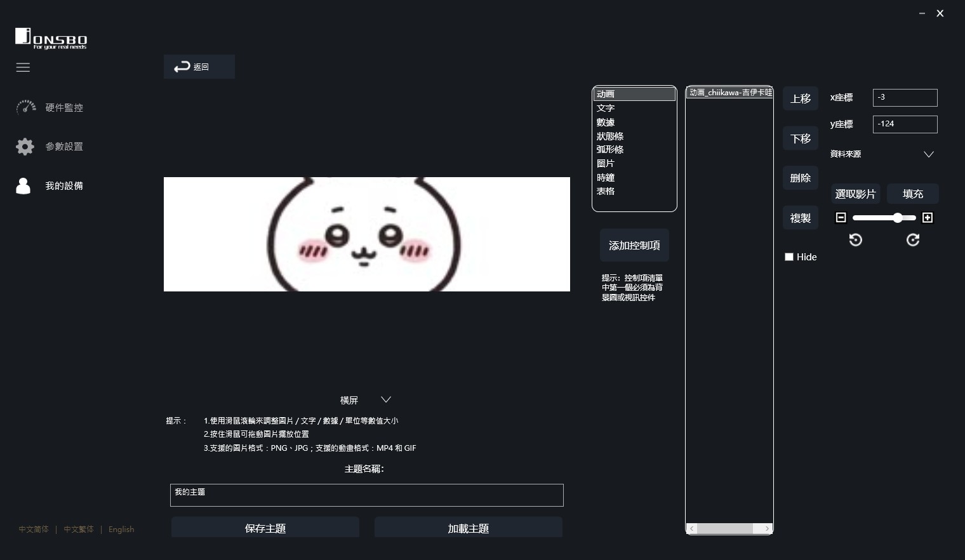Open the hamburger menu in sidebar
965x560 pixels.
click(23, 67)
